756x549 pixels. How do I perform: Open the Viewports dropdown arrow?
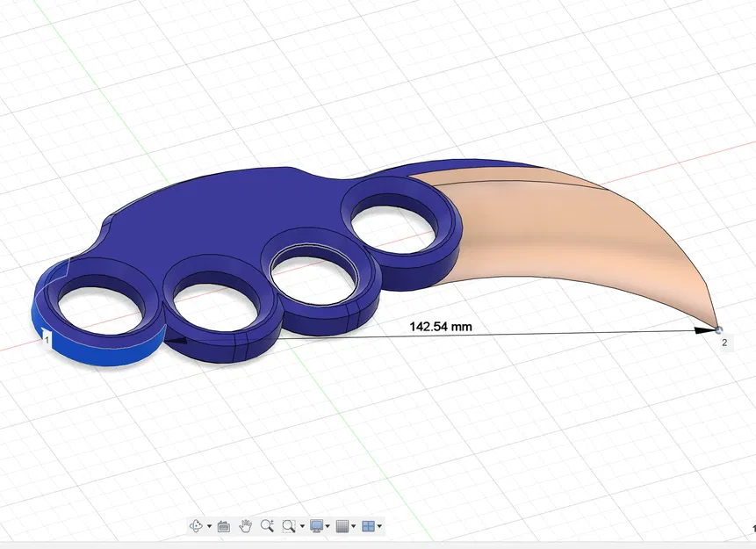pos(378,526)
